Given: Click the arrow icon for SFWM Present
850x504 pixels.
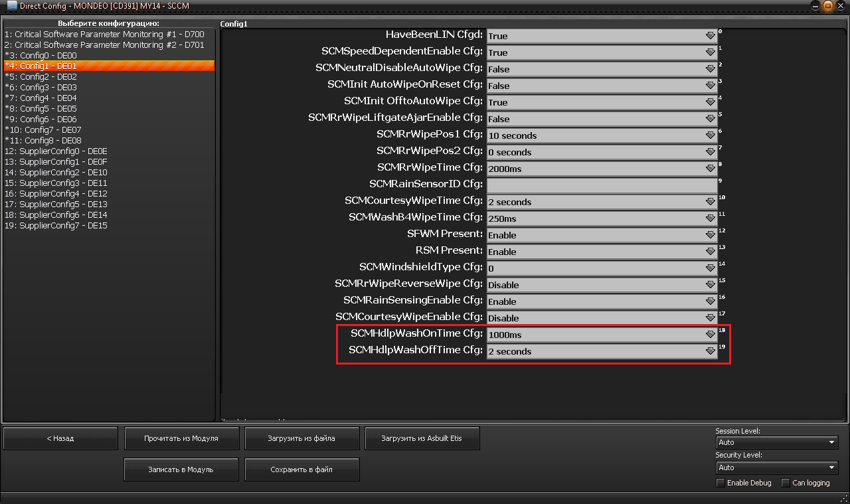Looking at the screenshot, I should coord(710,235).
